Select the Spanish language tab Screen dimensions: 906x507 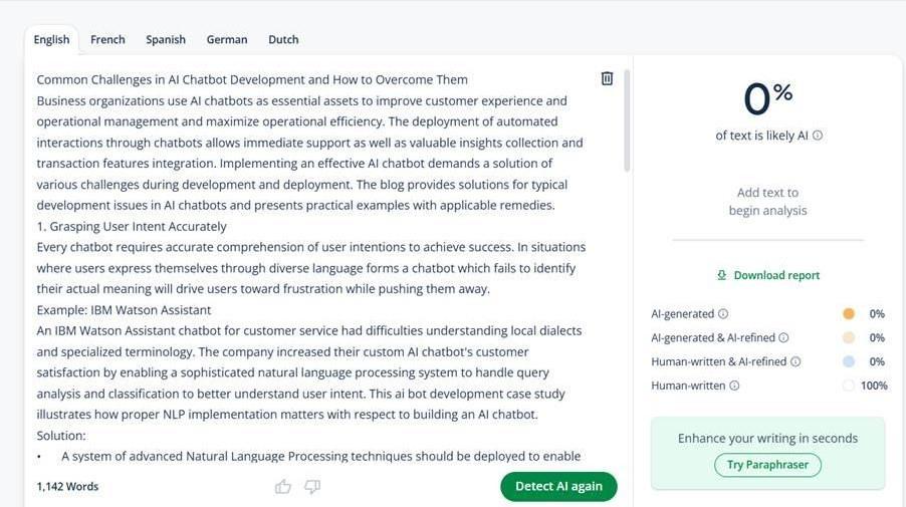[x=166, y=40]
